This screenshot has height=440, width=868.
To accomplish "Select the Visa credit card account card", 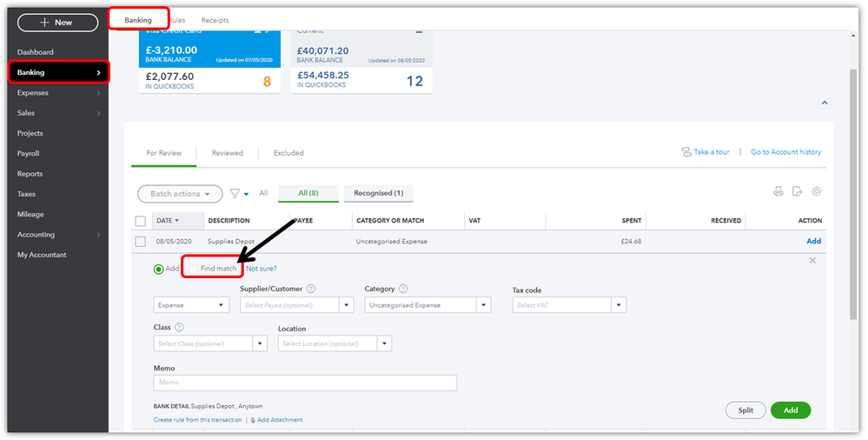I will [x=209, y=61].
